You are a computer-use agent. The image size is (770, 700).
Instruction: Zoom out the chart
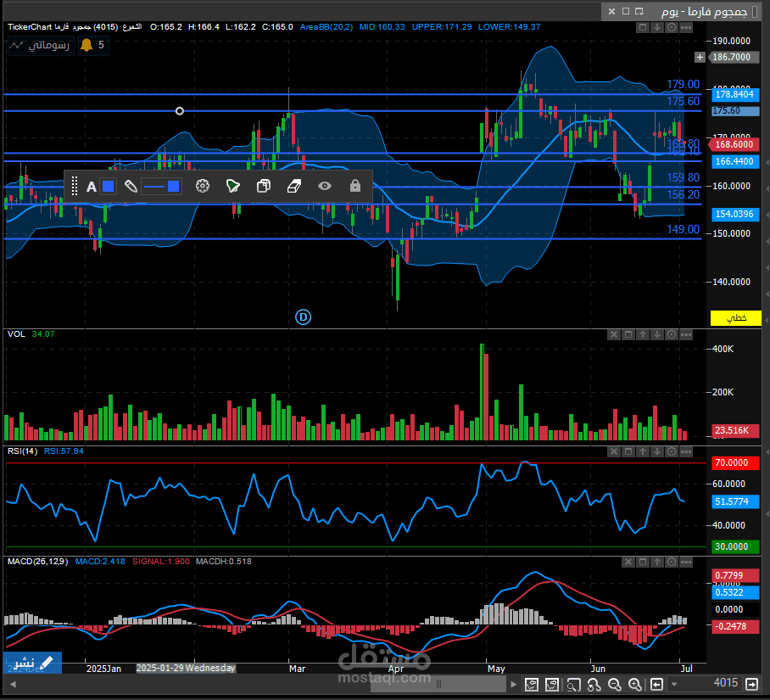tap(614, 684)
